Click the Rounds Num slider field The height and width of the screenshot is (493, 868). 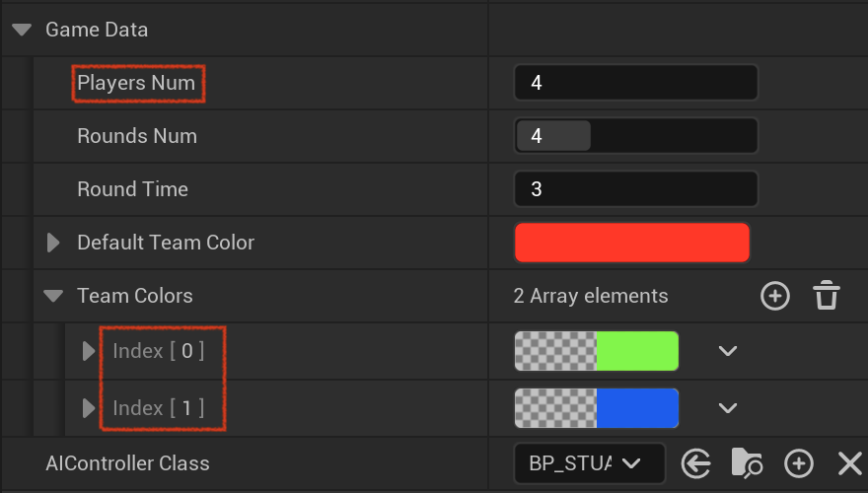(x=635, y=135)
